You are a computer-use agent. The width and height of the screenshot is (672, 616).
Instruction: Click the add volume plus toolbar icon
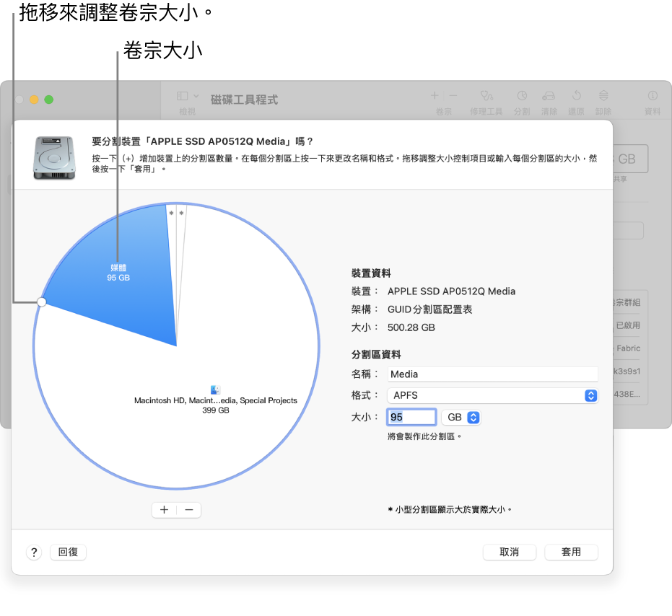[x=435, y=95]
